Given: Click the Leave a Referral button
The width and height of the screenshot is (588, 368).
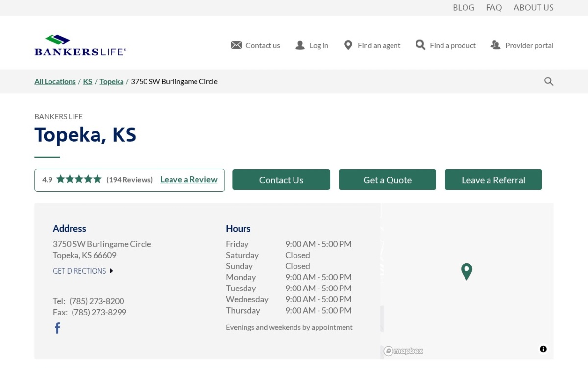Looking at the screenshot, I should [x=493, y=180].
